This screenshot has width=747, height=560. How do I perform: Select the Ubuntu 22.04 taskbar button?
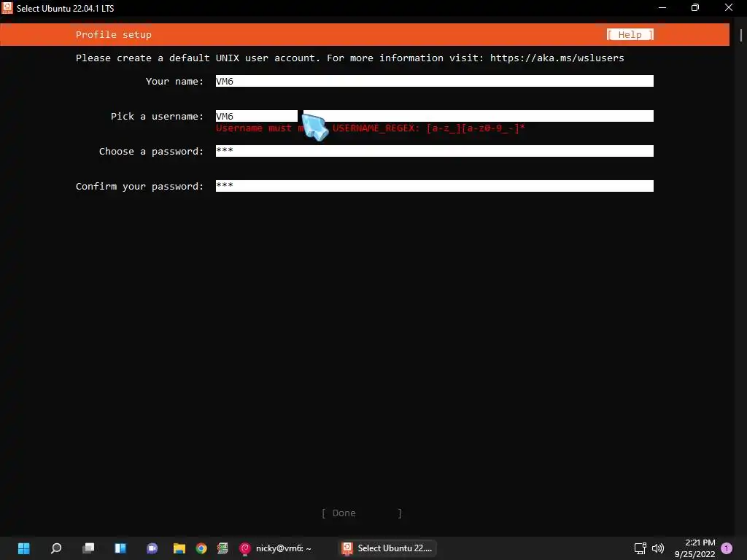click(x=387, y=548)
